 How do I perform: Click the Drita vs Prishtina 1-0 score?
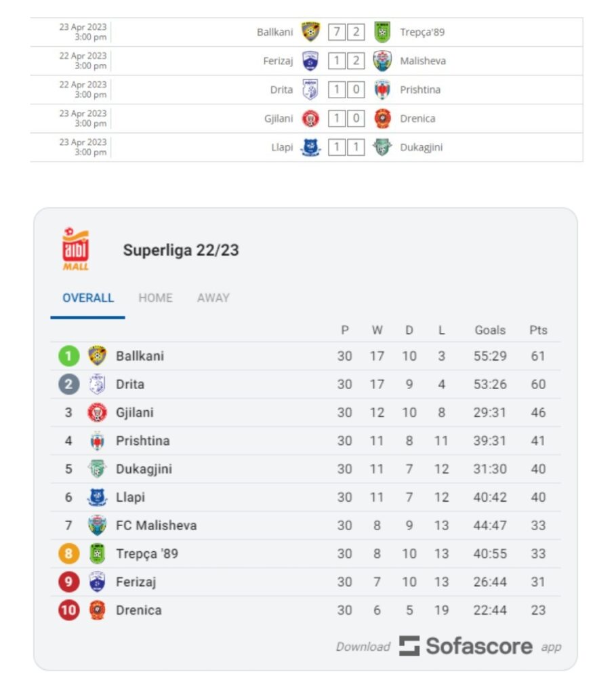[346, 89]
